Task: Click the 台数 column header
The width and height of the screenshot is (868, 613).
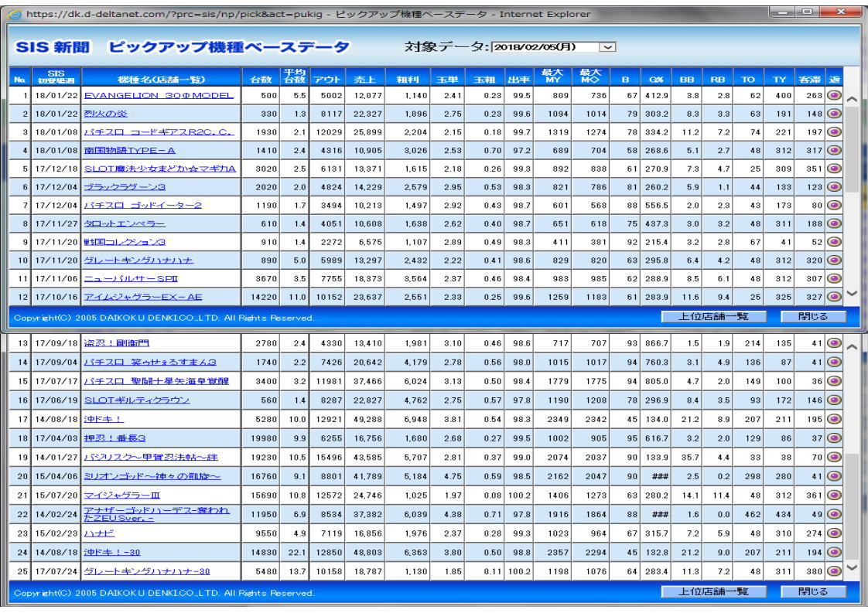Action: click(x=261, y=77)
